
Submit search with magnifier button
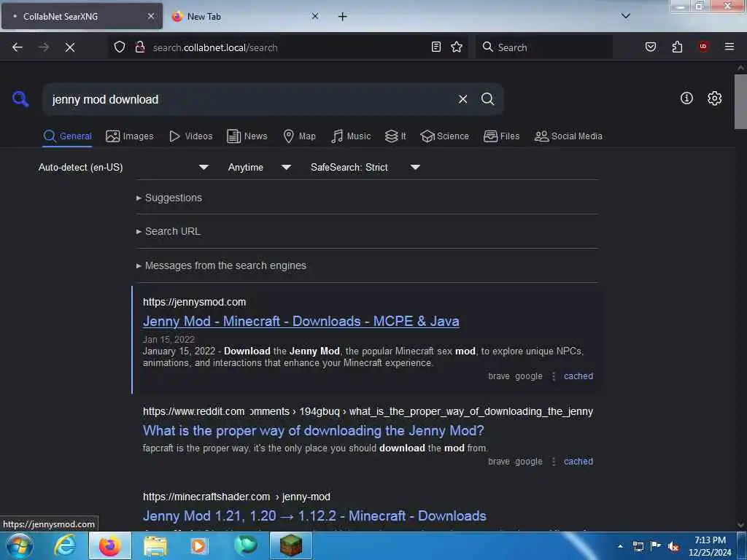pos(487,99)
